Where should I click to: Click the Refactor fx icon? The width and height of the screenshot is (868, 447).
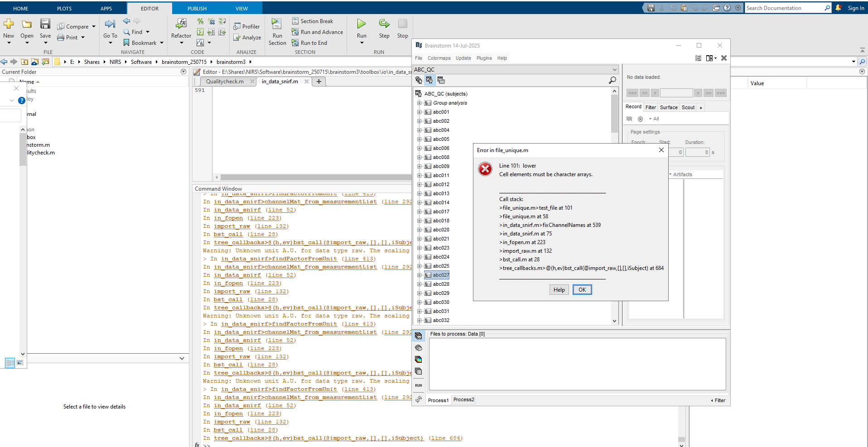181,24
